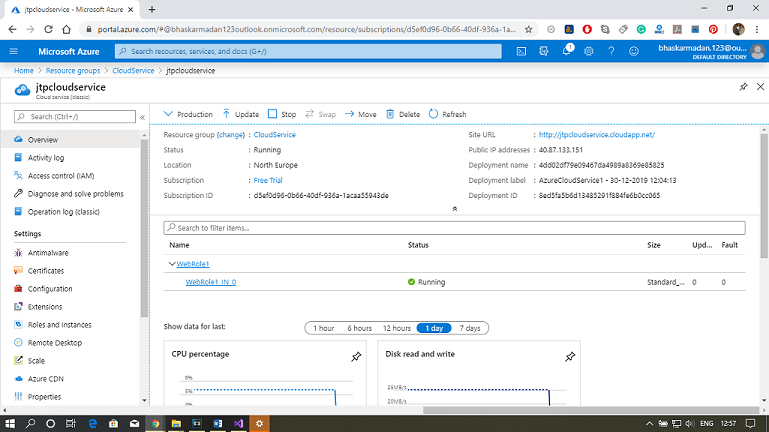Open Extensions settings
769x432 pixels.
coord(45,307)
